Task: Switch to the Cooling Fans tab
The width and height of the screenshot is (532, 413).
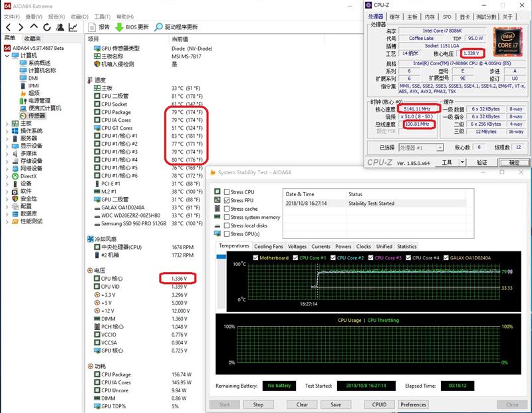Action: (x=269, y=246)
